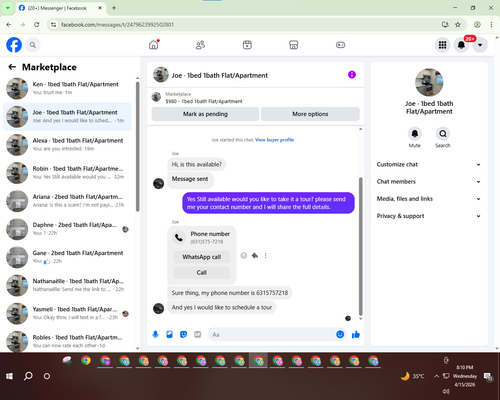Click the Call button under phone number

click(x=202, y=272)
